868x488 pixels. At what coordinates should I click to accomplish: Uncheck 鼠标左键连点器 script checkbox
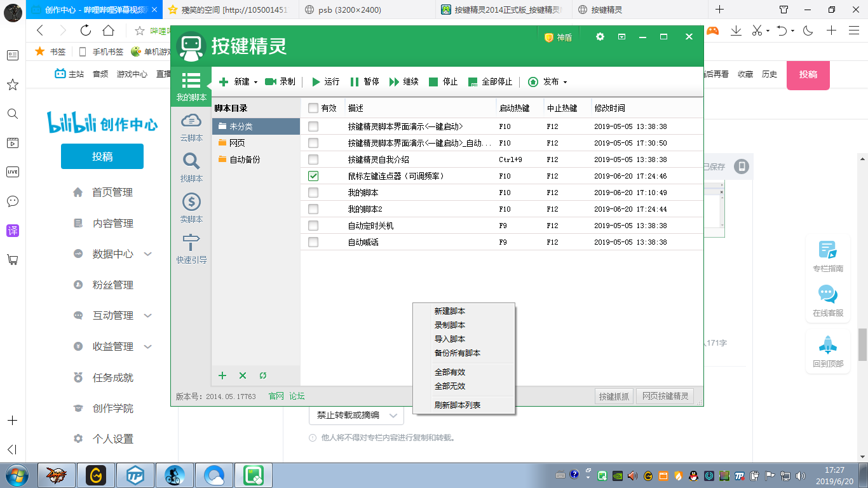313,176
